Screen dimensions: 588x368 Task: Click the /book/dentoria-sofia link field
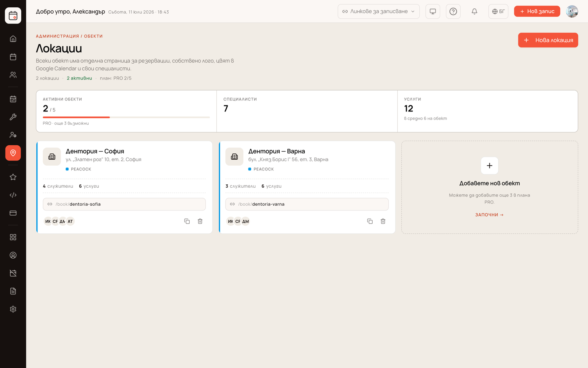click(124, 204)
